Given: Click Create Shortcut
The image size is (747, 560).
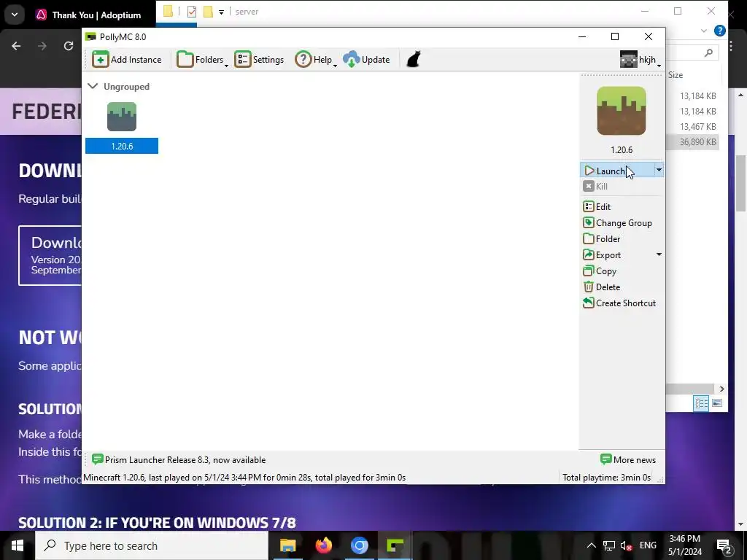Looking at the screenshot, I should (x=619, y=303).
